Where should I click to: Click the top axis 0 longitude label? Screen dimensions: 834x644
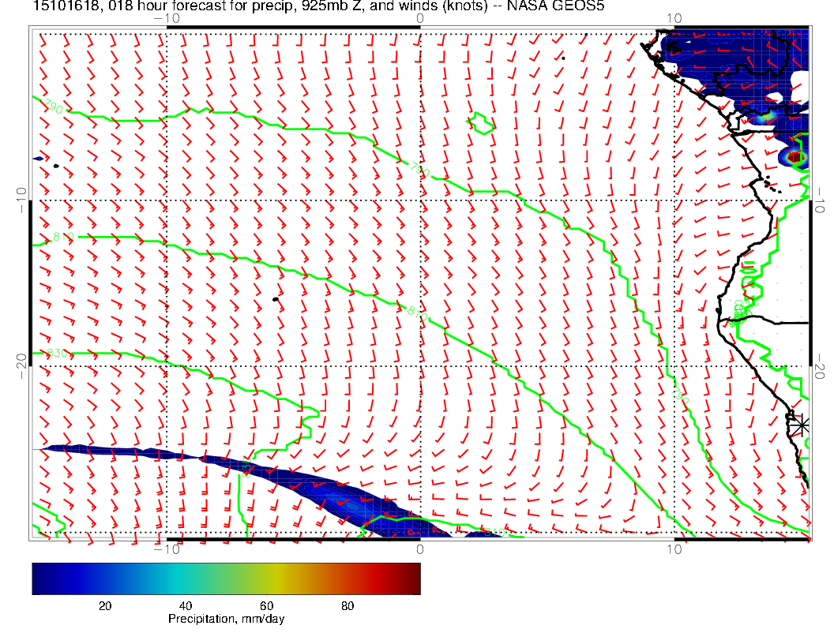click(419, 18)
